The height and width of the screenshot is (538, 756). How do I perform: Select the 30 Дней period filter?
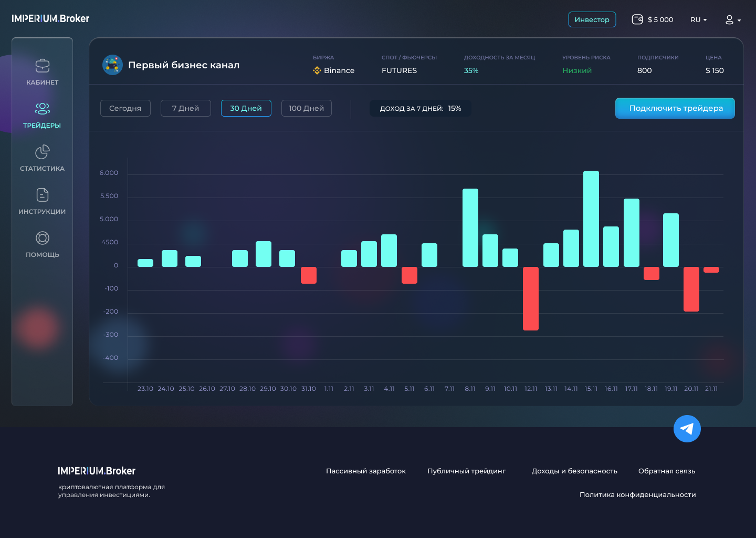click(246, 108)
